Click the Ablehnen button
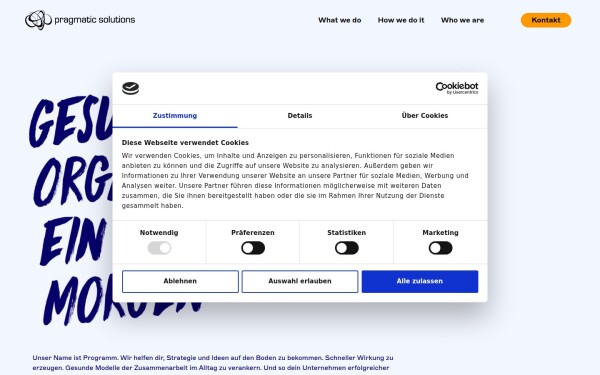The image size is (600, 375). coord(180,281)
